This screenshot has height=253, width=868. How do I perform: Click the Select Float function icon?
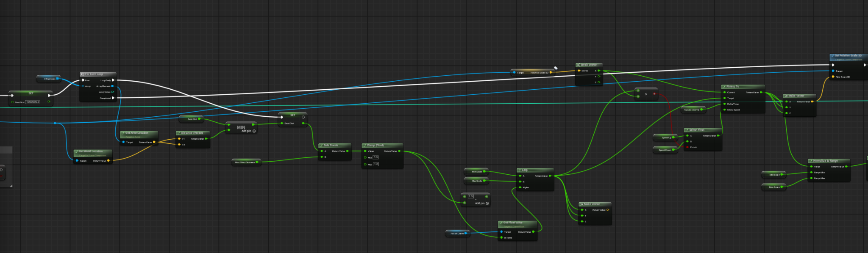click(x=687, y=130)
